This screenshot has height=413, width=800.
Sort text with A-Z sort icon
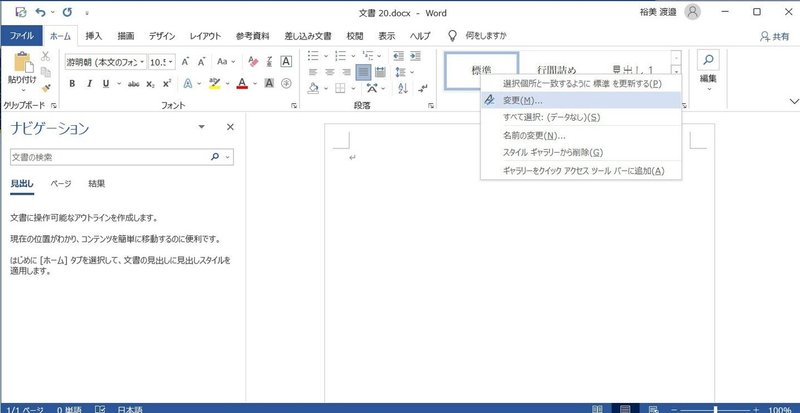point(403,88)
